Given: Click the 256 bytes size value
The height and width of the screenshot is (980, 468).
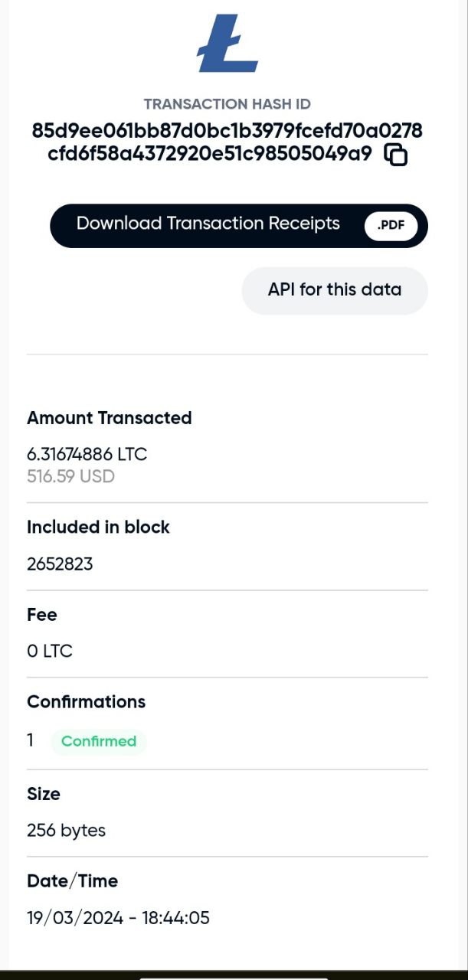Looking at the screenshot, I should point(66,830).
